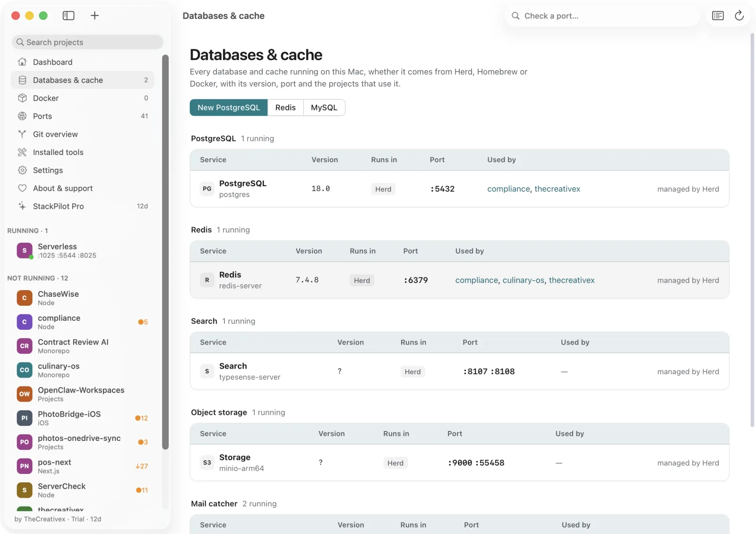
Task: Open Git overview branch icon
Action: click(x=22, y=134)
